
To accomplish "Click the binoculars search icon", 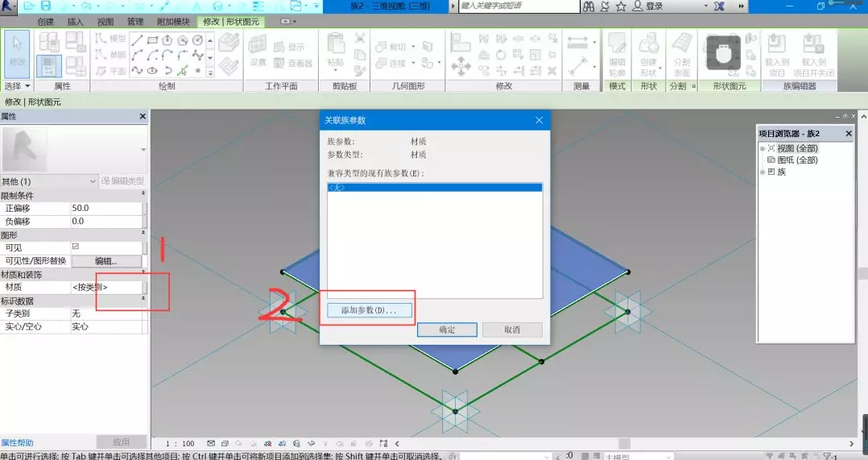I will pyautogui.click(x=589, y=6).
